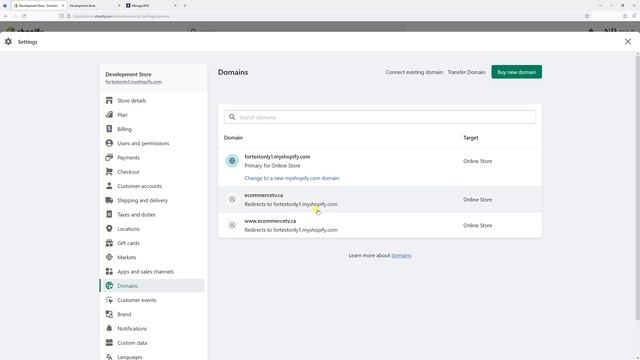
Task: Click Taxes and duties icon
Action: point(109,214)
